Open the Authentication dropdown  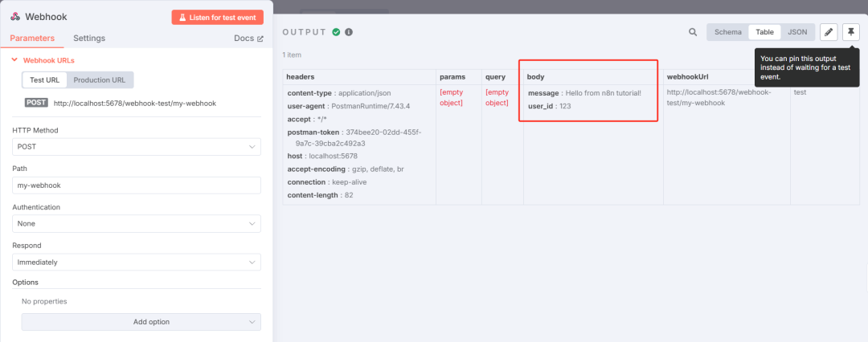coord(136,223)
